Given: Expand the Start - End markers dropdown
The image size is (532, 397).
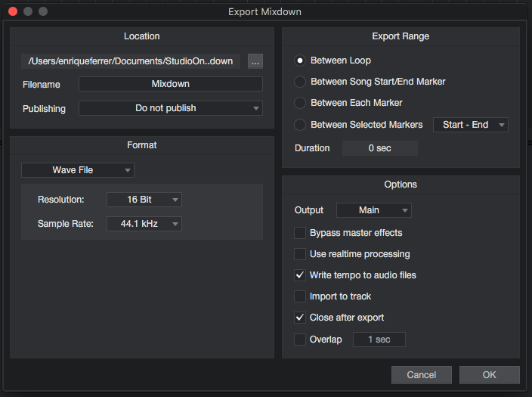Looking at the screenshot, I should tap(470, 125).
